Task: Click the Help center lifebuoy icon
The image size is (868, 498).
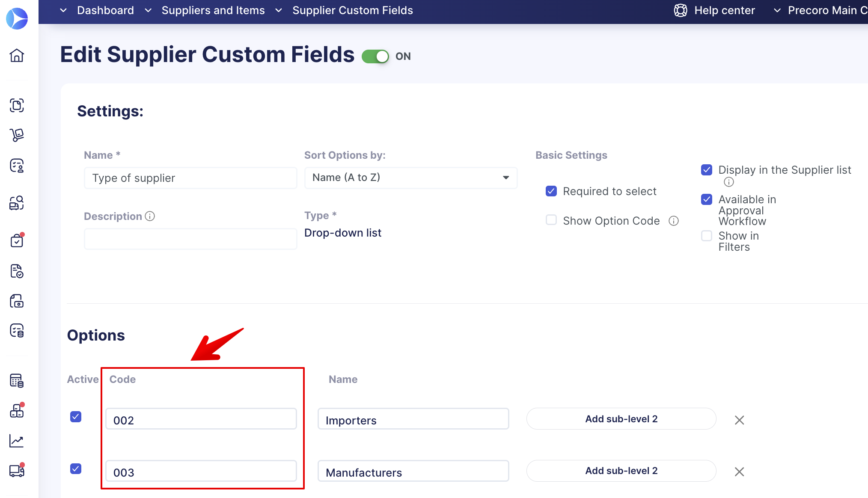Action: pos(681,10)
